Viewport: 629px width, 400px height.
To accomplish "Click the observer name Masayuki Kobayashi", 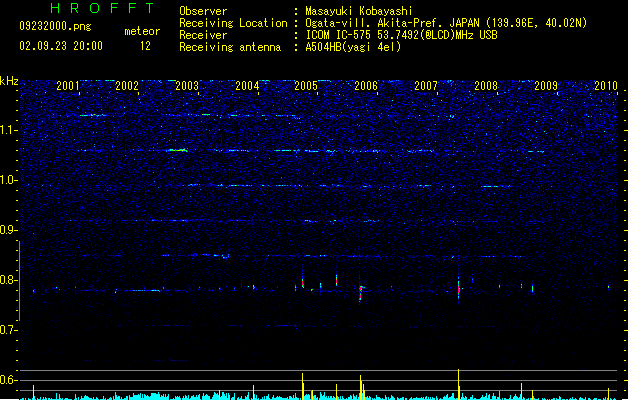I will click(359, 11).
